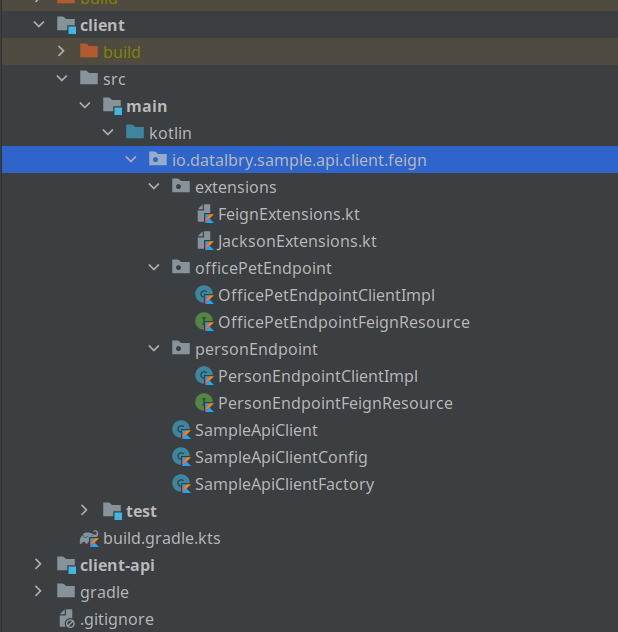Click the class icon next to PersonEndpointClientImpl
This screenshot has height=632, width=618.
pyautogui.click(x=205, y=376)
